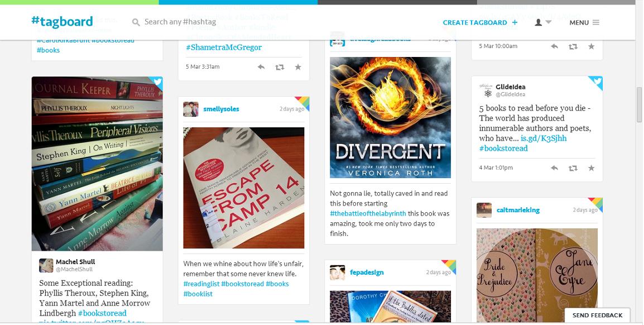This screenshot has width=644, height=325.
Task: Open smellysoles profile avatar
Action: click(190, 109)
